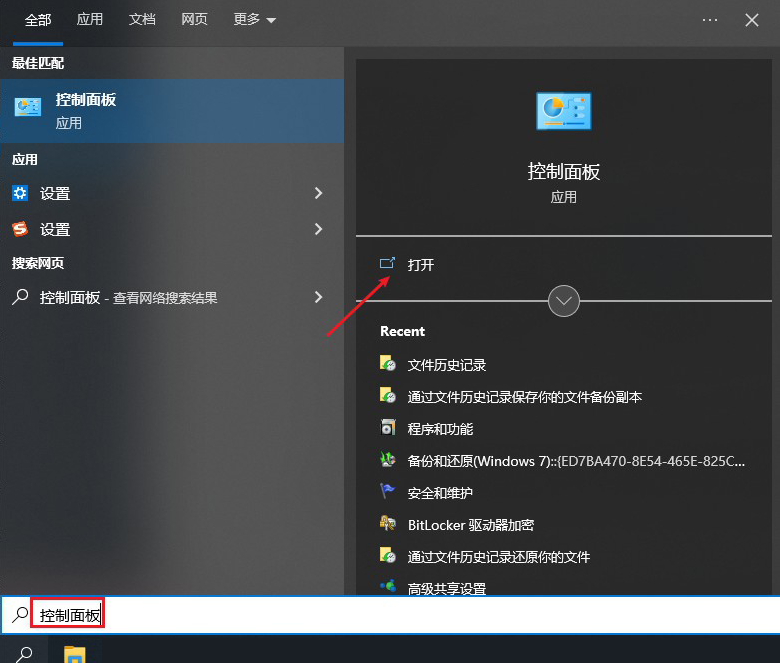Expand the 控制面板 web search result arrow
This screenshot has height=663, width=780.
318,297
